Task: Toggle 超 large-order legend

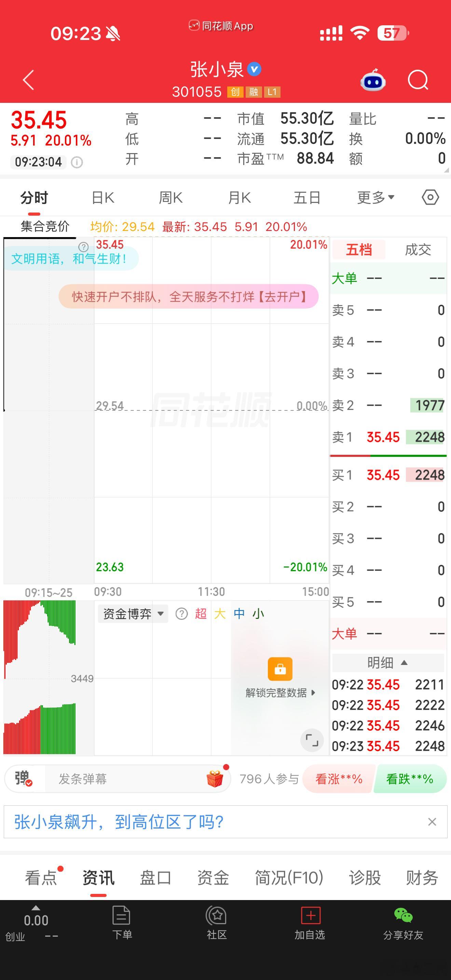Action: [201, 614]
